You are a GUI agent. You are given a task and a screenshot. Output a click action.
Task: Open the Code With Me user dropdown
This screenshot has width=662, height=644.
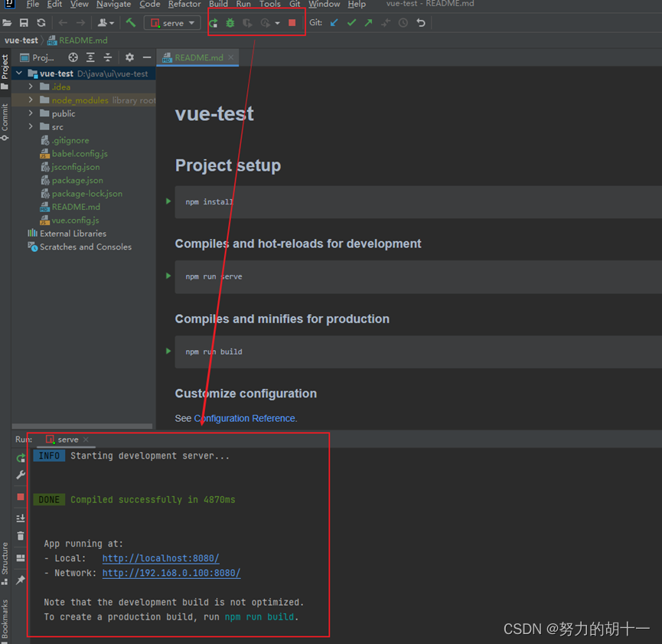(106, 23)
